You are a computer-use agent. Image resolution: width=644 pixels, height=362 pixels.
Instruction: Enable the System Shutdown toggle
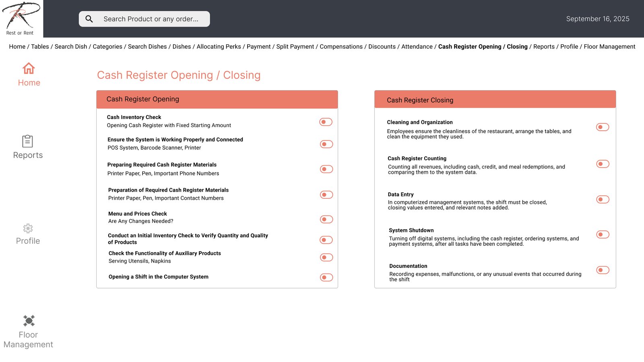point(602,234)
